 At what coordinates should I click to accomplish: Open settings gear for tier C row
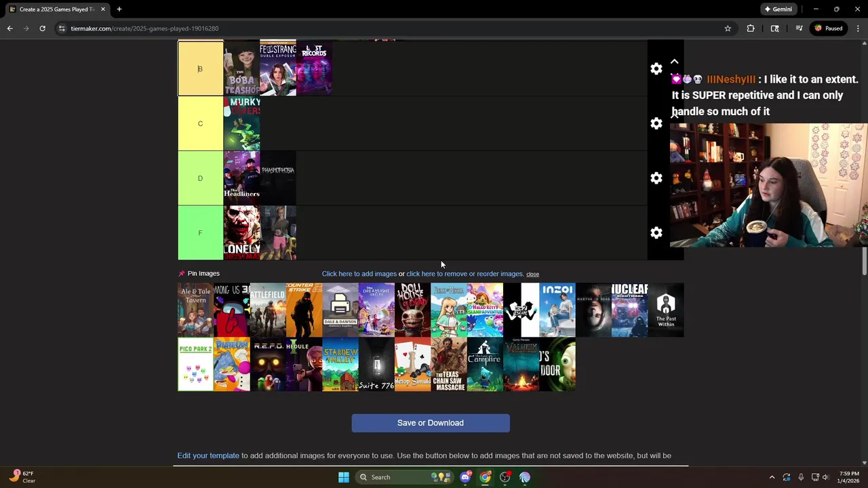pyautogui.click(x=656, y=124)
